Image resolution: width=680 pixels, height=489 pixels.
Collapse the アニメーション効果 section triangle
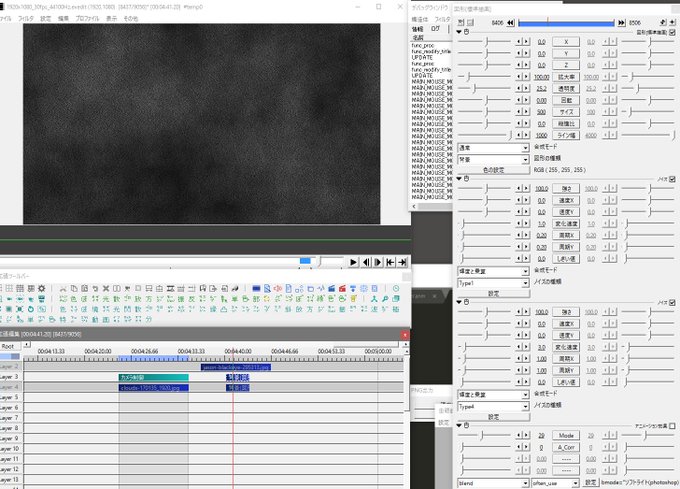click(460, 425)
